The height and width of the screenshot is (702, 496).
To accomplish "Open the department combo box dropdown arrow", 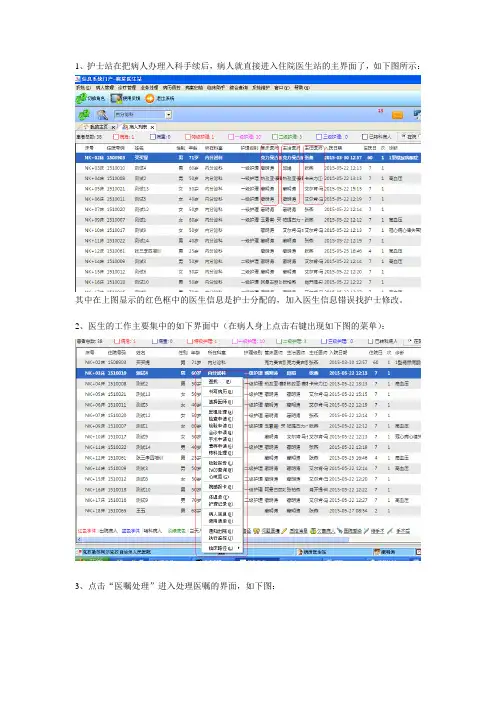I will pyautogui.click(x=169, y=115).
